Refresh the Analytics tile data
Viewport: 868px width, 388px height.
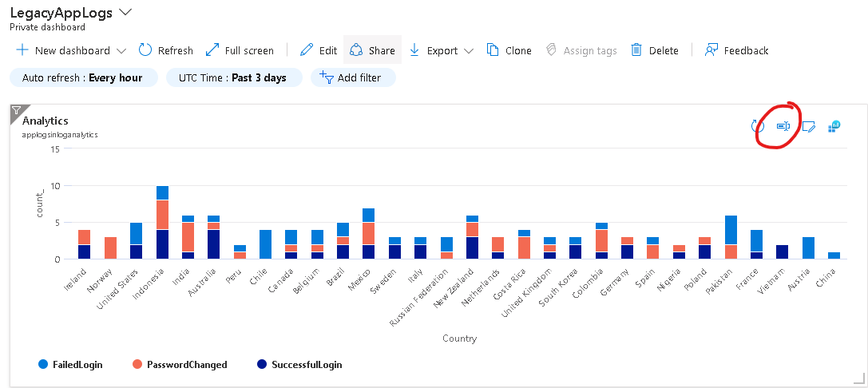click(x=758, y=126)
